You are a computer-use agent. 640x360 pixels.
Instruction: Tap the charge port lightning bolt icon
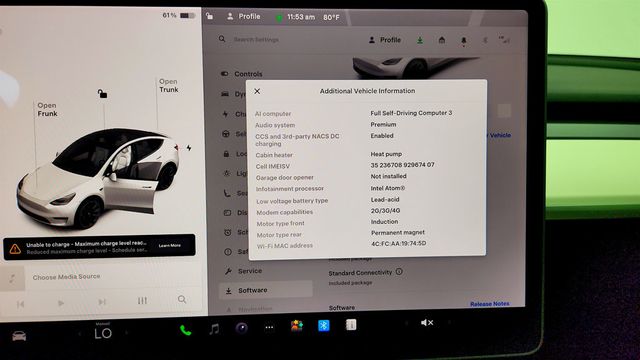click(x=189, y=148)
